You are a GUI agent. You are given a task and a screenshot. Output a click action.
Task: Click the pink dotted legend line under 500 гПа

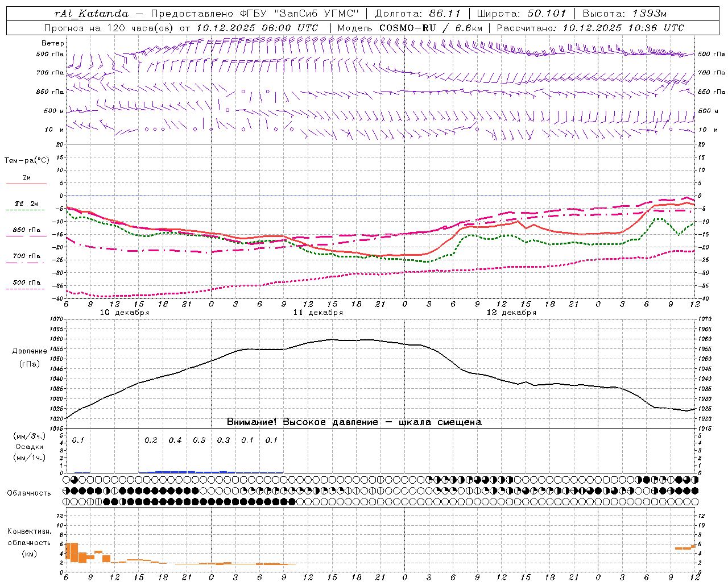(26, 289)
